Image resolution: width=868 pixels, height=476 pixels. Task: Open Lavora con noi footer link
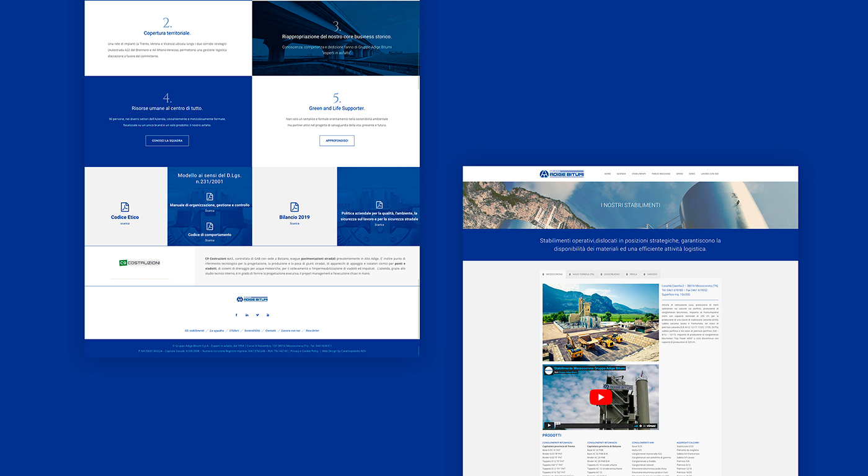(x=291, y=331)
